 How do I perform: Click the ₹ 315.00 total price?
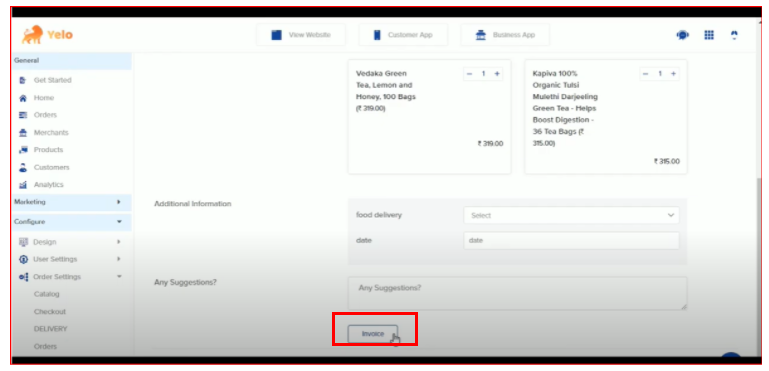pos(667,161)
